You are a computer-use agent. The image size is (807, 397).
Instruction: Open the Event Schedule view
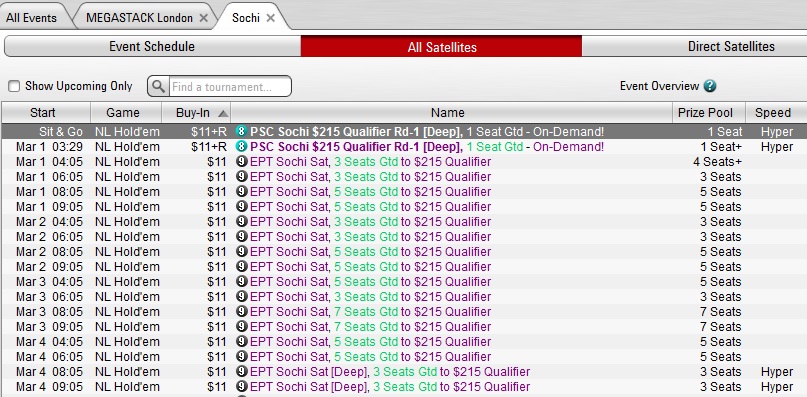152,46
